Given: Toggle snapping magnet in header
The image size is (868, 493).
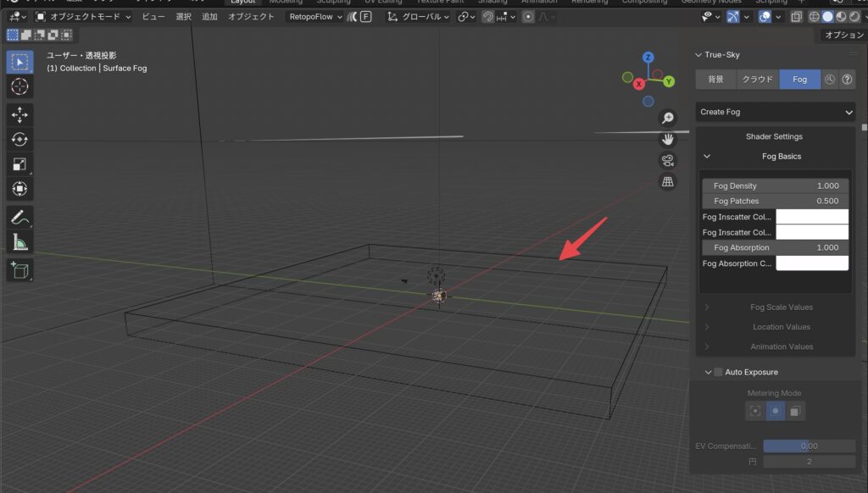Looking at the screenshot, I should 487,17.
